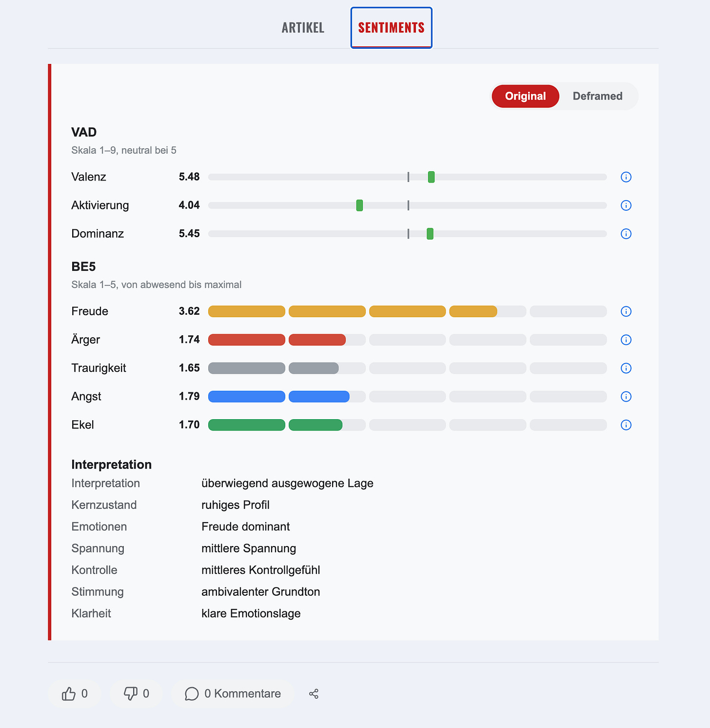Click 'mittlere Spannung' text
This screenshot has height=728, width=710.
pyautogui.click(x=249, y=548)
